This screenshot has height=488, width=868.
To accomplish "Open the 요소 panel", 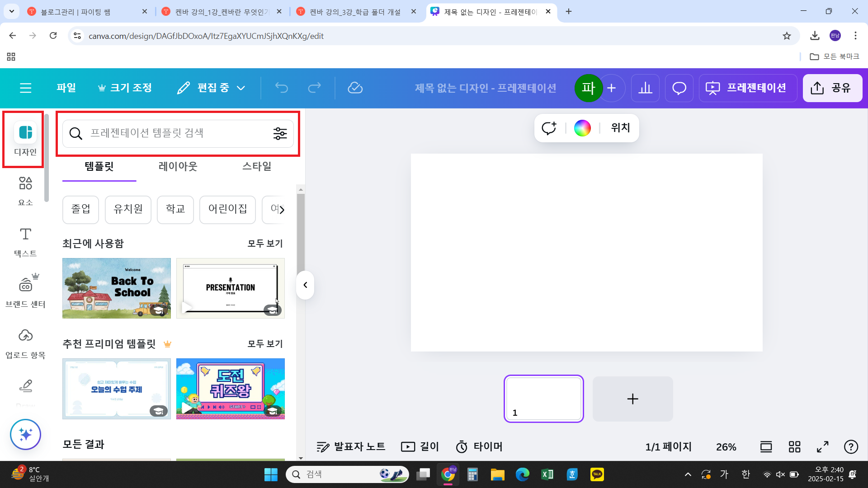I will pyautogui.click(x=25, y=190).
